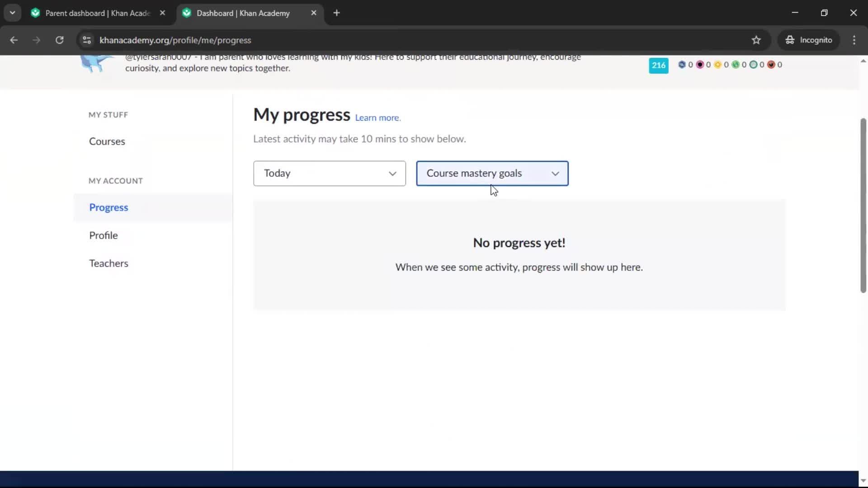Open the Chrome three-dot menu
This screenshot has width=868, height=488.
[854, 40]
